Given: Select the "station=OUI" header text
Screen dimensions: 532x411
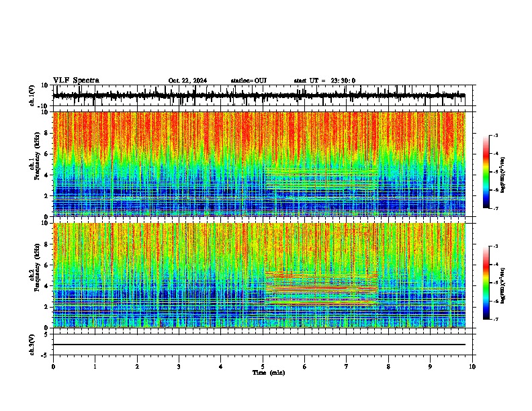Looking at the screenshot, I should pyautogui.click(x=249, y=81).
